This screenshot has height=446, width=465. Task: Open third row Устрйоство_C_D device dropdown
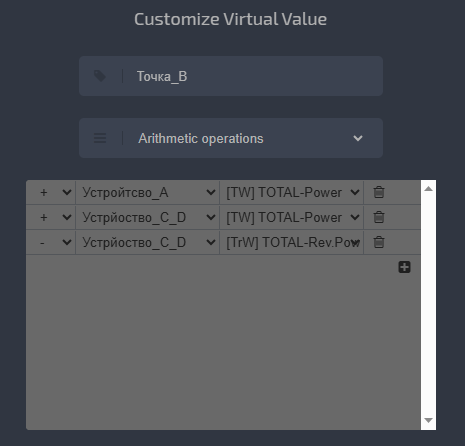pyautogui.click(x=147, y=242)
